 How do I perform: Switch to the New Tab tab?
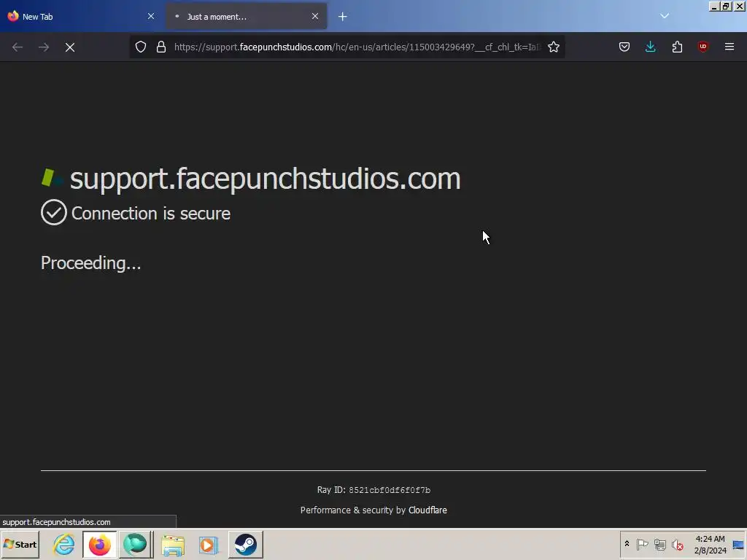[80, 16]
